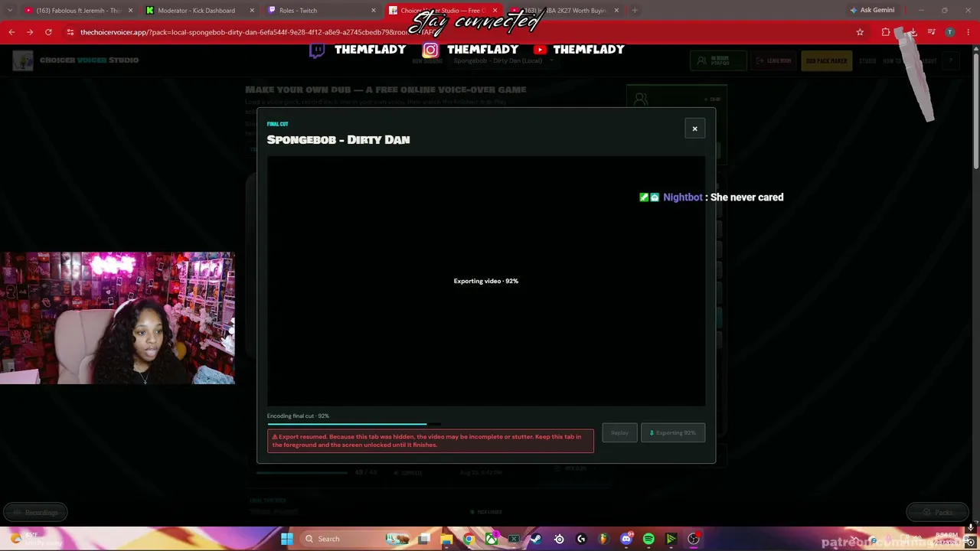The image size is (980, 551).
Task: Click the Dub Pack Maker button
Action: (x=827, y=61)
